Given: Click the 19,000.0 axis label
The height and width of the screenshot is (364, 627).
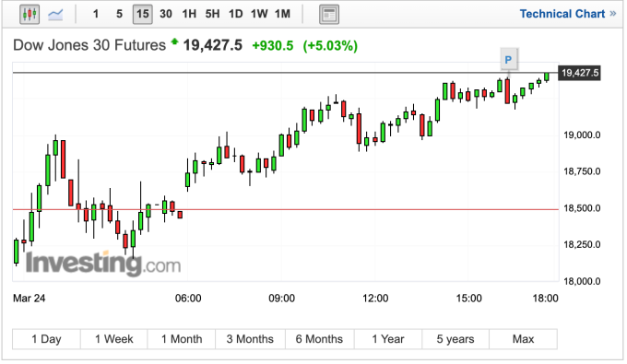Looking at the screenshot, I should pos(582,135).
